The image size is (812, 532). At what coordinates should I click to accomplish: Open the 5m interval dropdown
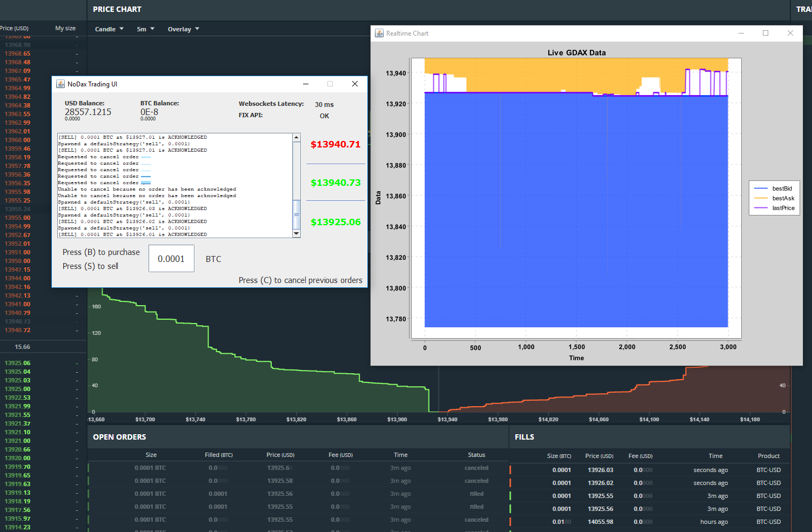pyautogui.click(x=145, y=29)
